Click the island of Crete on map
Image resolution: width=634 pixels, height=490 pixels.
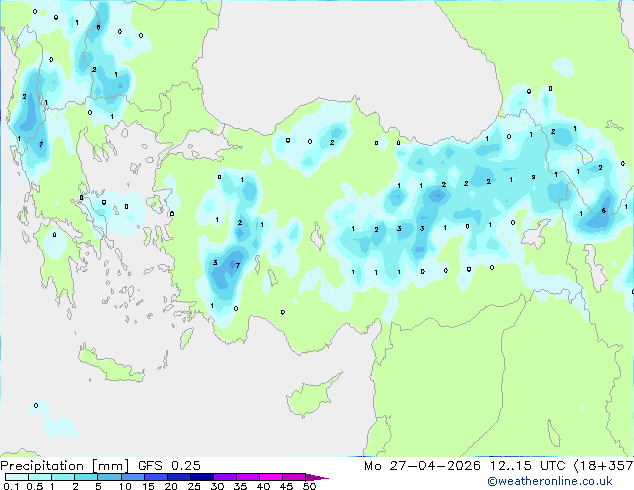[x=109, y=366]
